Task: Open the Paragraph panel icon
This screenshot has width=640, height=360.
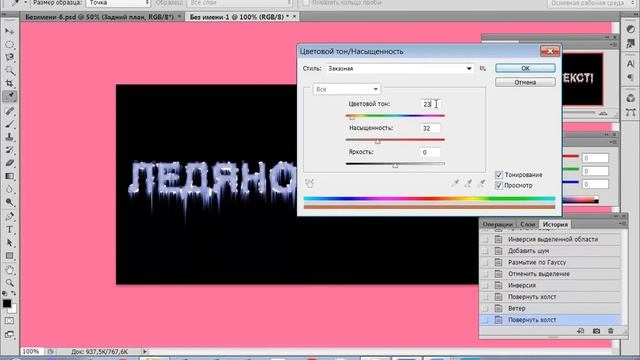Action: 631,77
